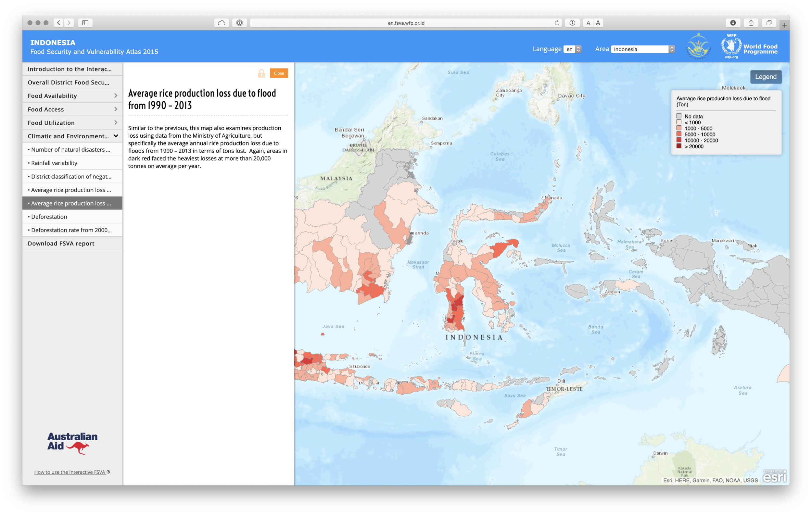Reload the page with the refresh icon

(557, 23)
